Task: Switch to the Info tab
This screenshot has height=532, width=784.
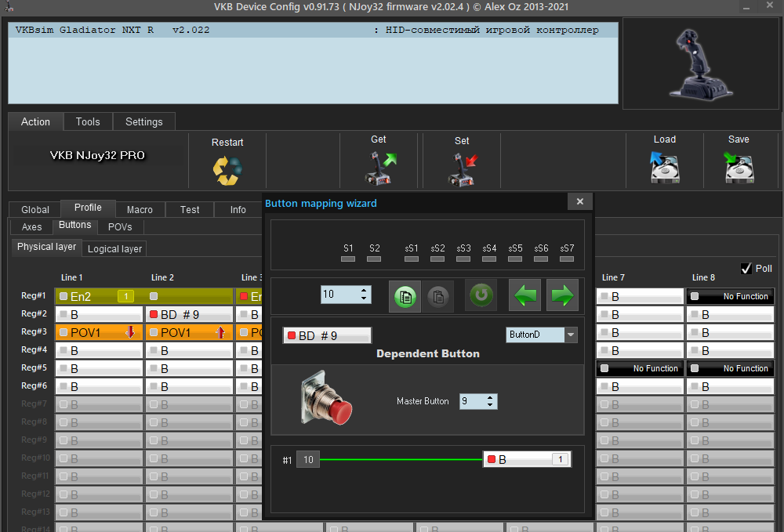Action: point(238,210)
